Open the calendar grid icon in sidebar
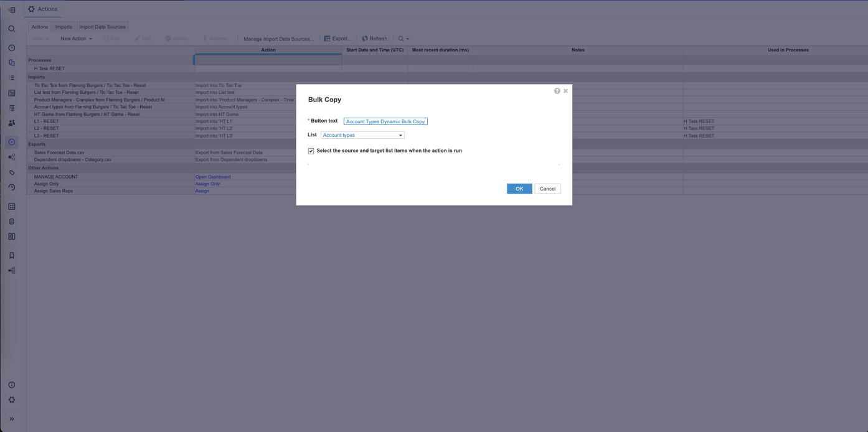Image resolution: width=868 pixels, height=432 pixels. (x=11, y=93)
